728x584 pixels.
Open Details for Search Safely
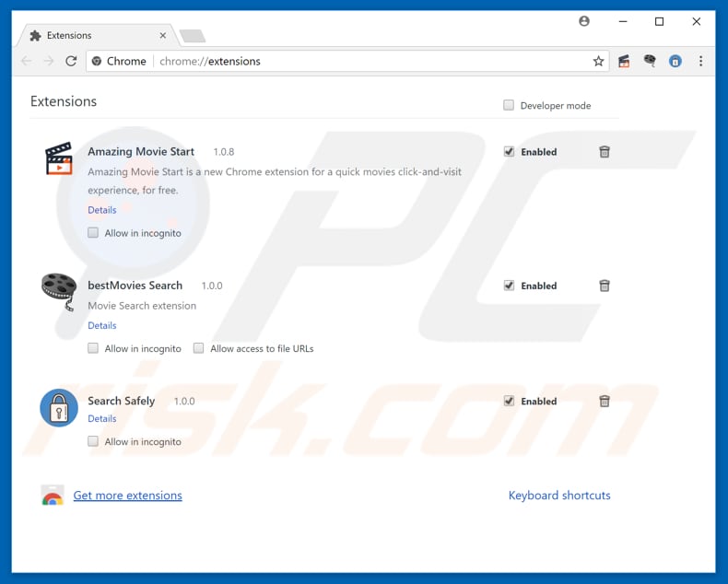pyautogui.click(x=102, y=418)
